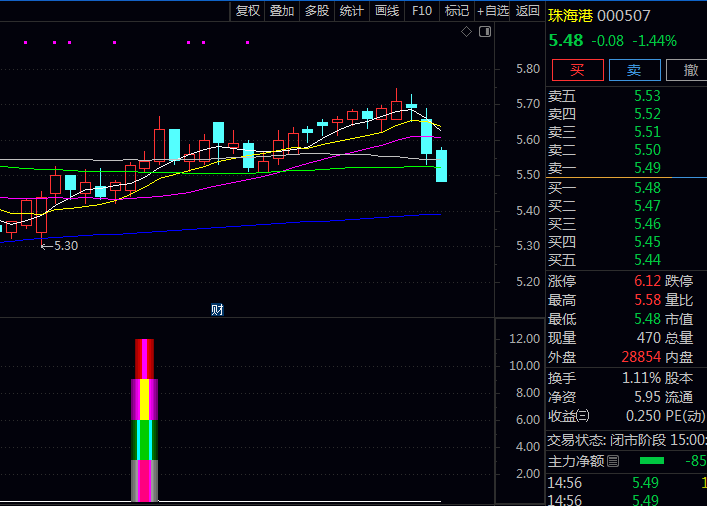
Task: Select the 卖三 row at 5.51
Action: [x=626, y=132]
